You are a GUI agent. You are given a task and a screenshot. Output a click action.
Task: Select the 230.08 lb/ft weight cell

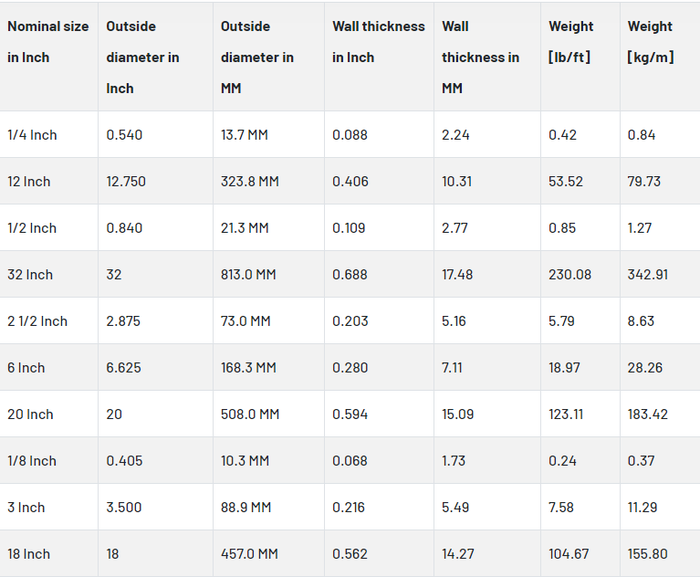[x=570, y=274]
